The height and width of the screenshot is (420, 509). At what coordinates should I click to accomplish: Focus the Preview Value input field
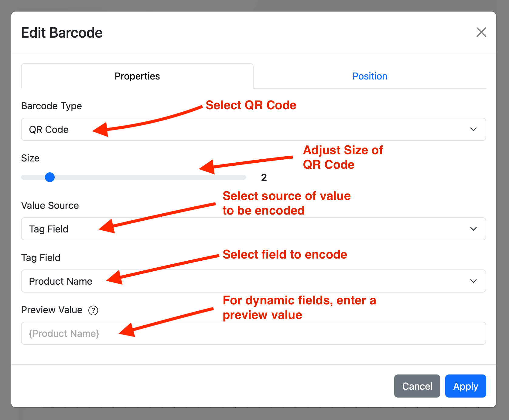[x=254, y=333]
